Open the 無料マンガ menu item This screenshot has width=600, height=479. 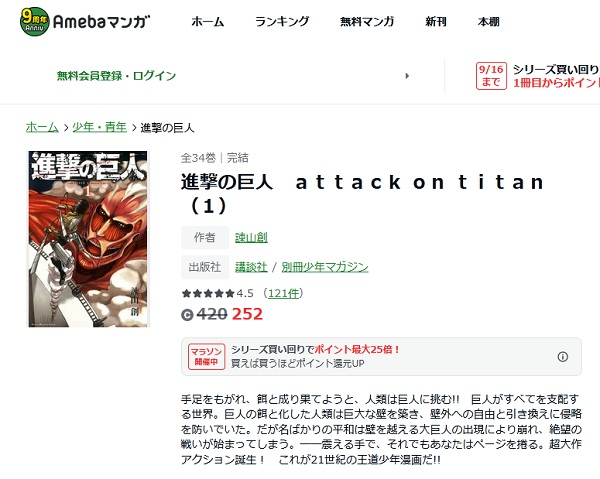367,22
